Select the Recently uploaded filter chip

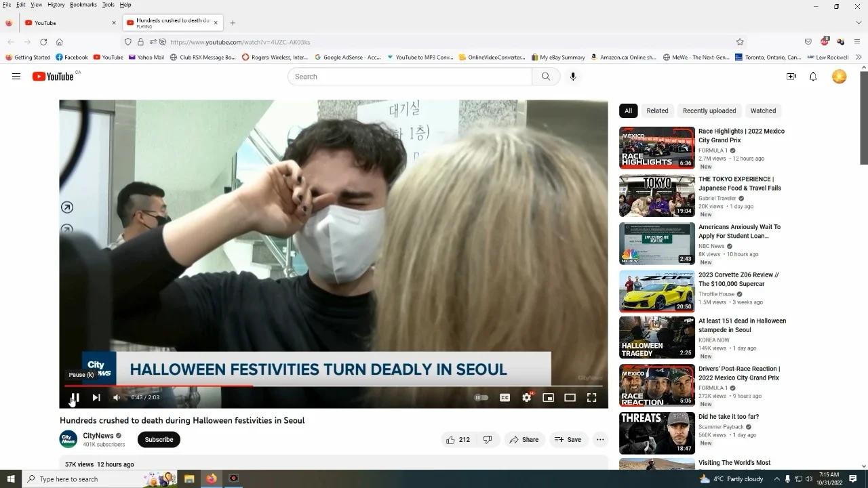pos(709,110)
